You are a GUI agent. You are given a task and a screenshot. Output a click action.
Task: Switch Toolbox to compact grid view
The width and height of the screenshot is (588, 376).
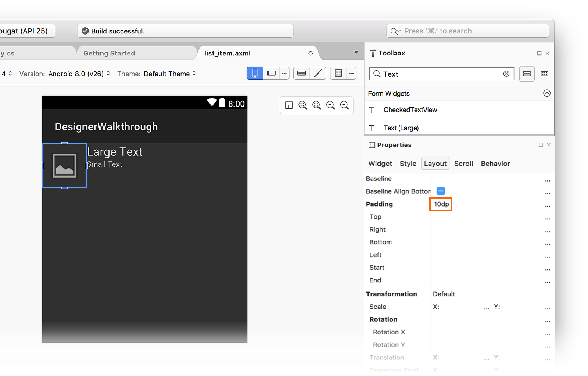[x=545, y=74]
